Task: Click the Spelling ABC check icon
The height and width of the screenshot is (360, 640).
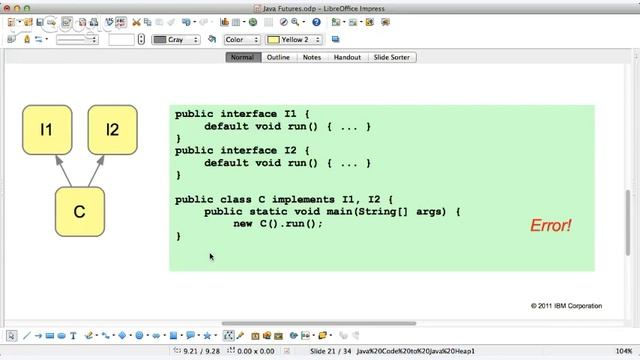Action: (x=109, y=22)
